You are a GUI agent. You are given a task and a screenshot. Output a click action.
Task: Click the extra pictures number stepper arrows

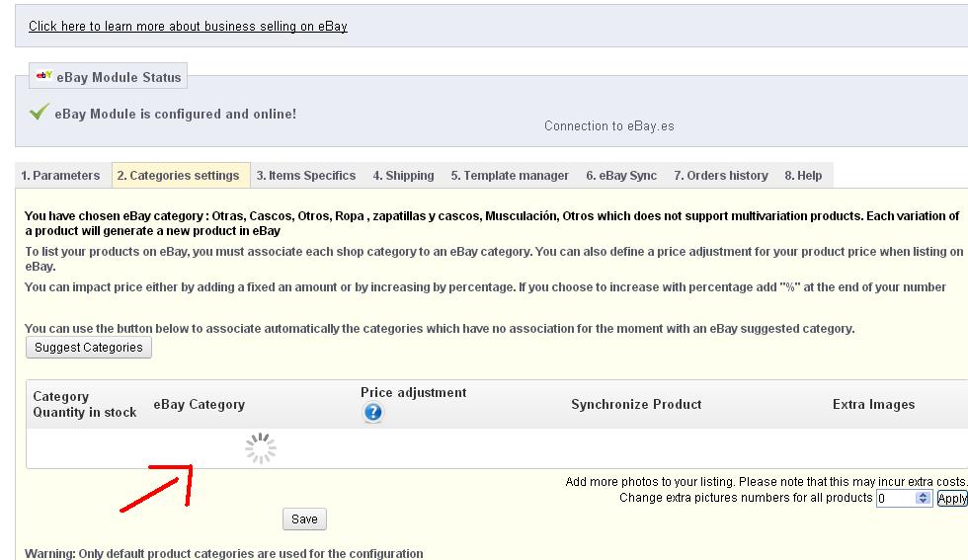coord(923,498)
